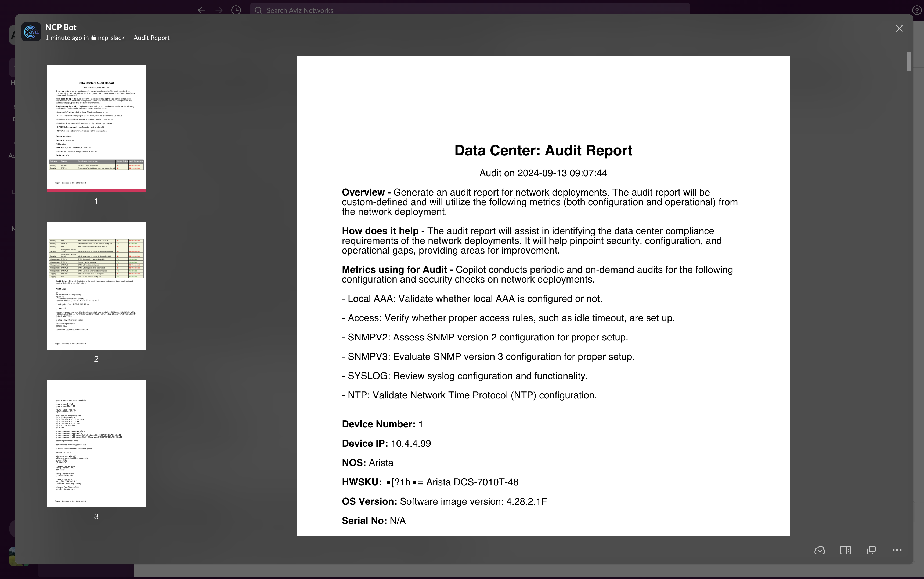Click the page number 3 label
Viewport: 924px width, 579px height.
pyautogui.click(x=96, y=516)
